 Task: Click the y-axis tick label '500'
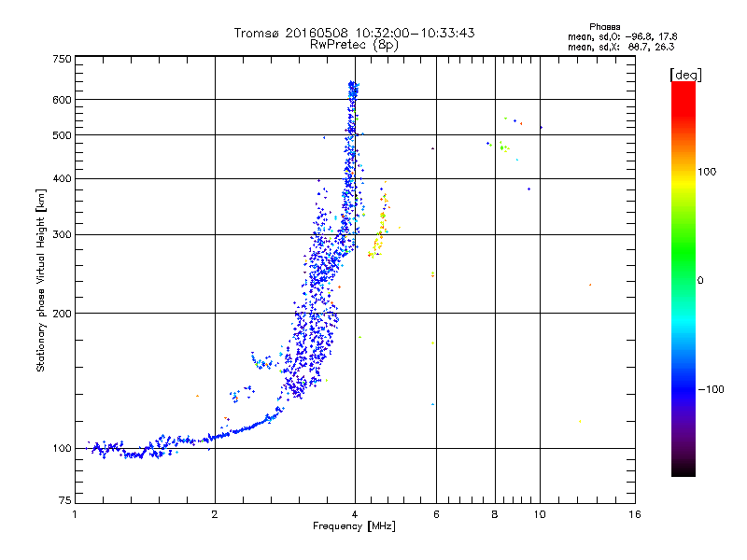click(x=63, y=135)
